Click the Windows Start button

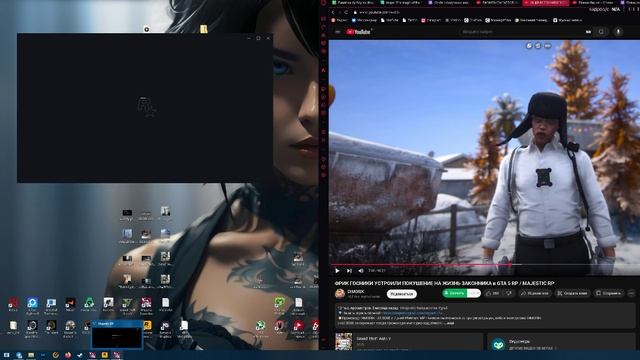point(7,355)
